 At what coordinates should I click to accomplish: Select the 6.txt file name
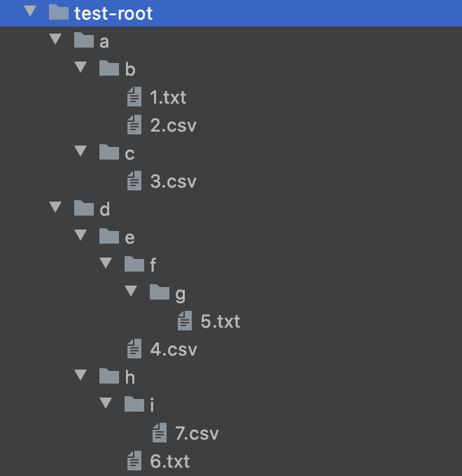point(169,461)
